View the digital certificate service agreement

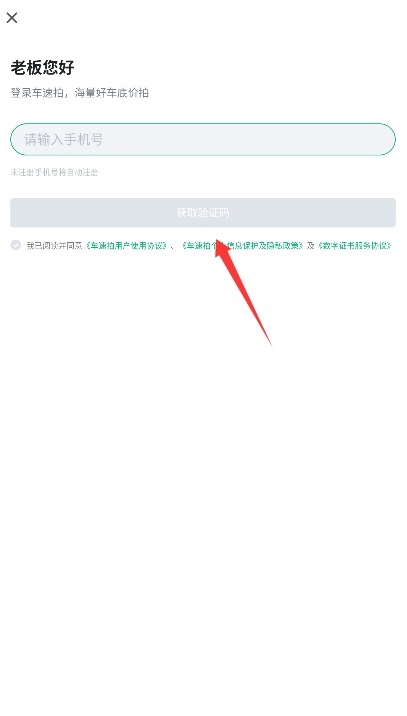tap(354, 246)
